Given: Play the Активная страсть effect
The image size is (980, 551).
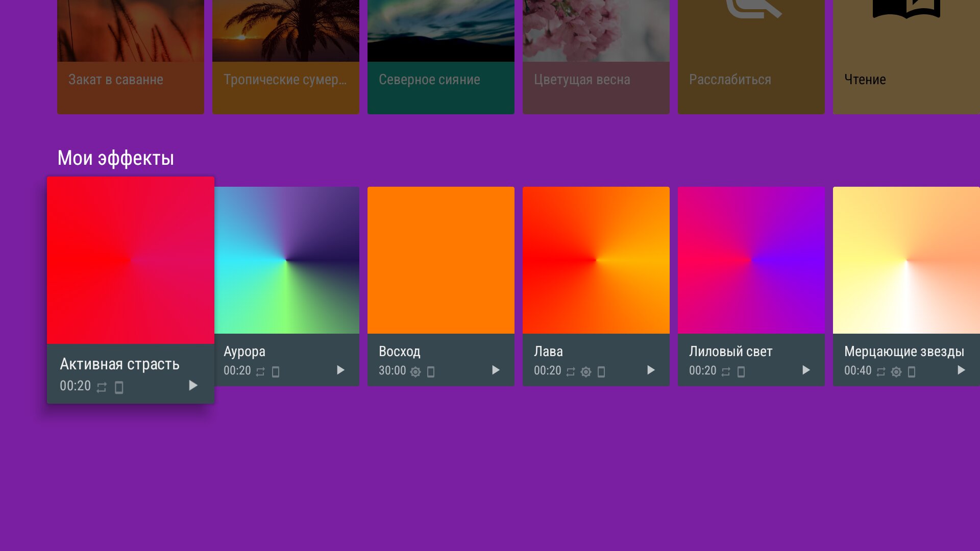Looking at the screenshot, I should (193, 385).
